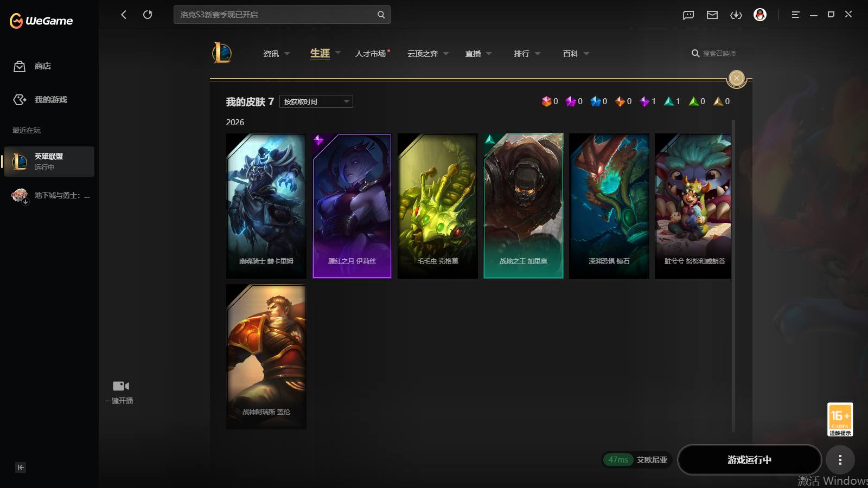Click the 2026 year label

tap(235, 123)
